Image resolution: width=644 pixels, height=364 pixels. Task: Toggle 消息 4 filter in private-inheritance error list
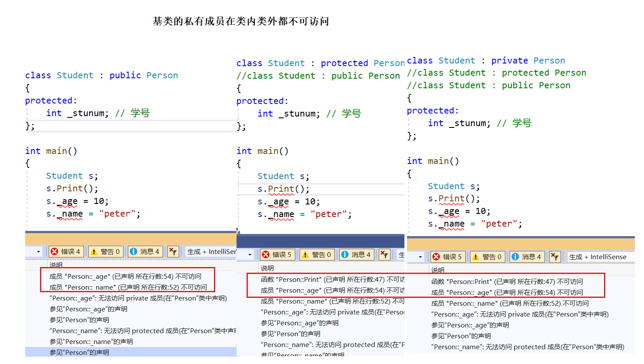click(527, 257)
